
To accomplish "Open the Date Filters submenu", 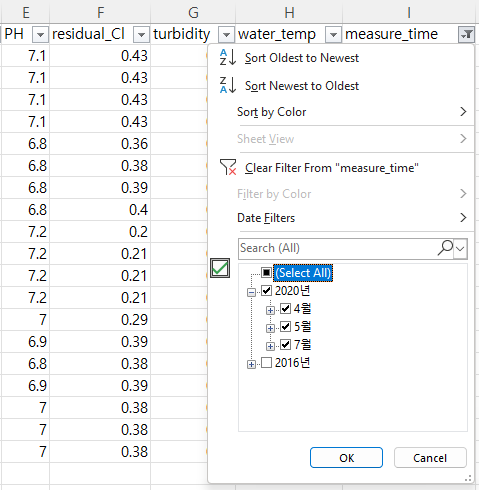I will 341,218.
